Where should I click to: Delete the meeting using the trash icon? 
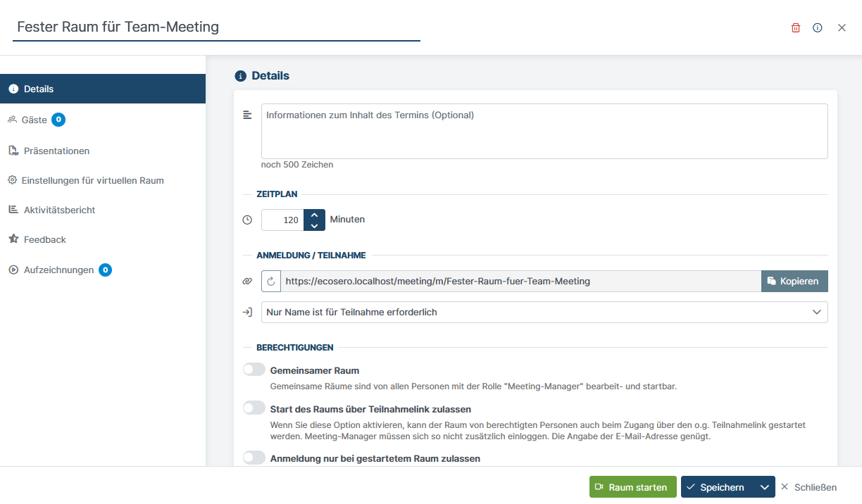795,27
